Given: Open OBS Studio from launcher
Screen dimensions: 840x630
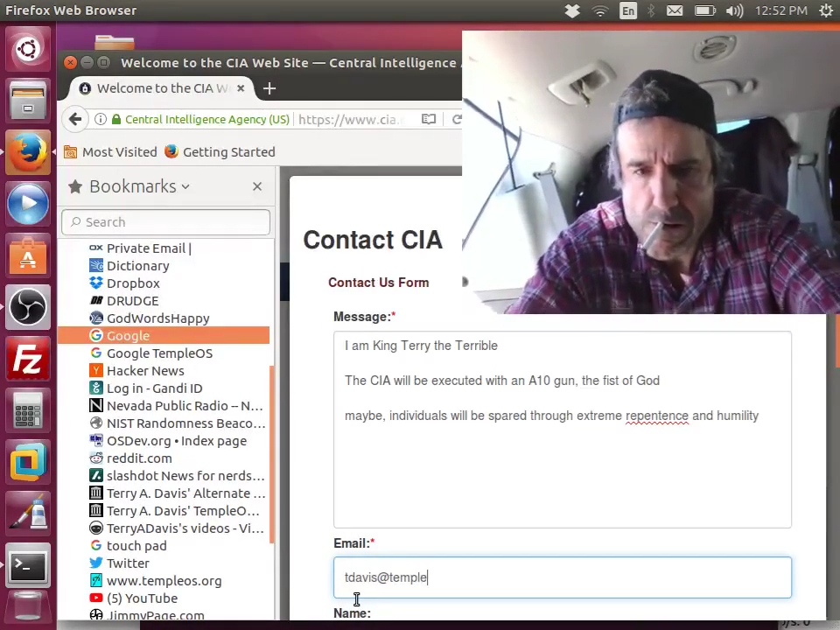Looking at the screenshot, I should click(x=28, y=307).
